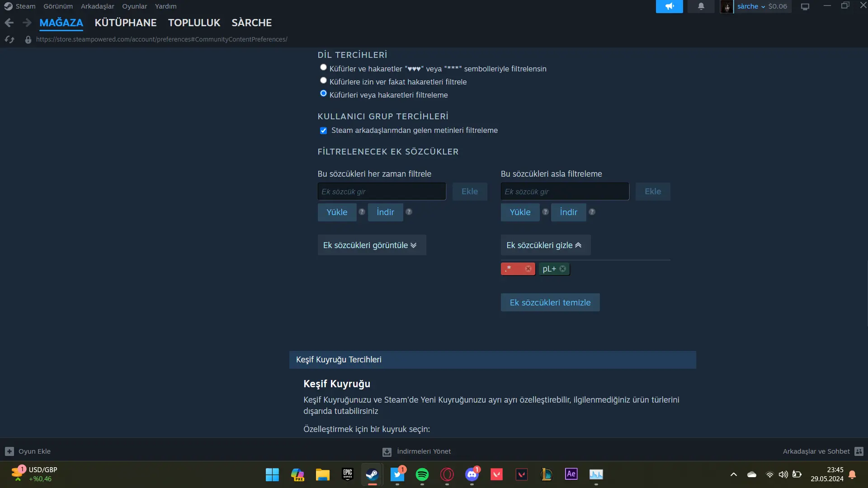The image size is (868, 488).
Task: Open Opera browser from taskbar
Action: (x=447, y=474)
